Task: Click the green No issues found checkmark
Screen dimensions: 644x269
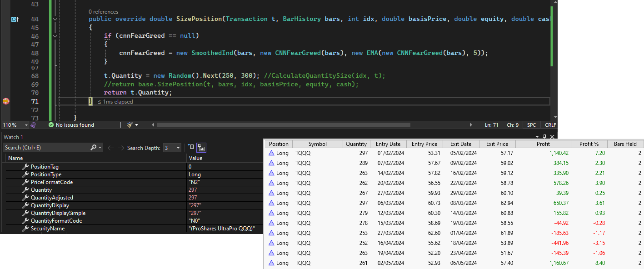Action: [51, 125]
